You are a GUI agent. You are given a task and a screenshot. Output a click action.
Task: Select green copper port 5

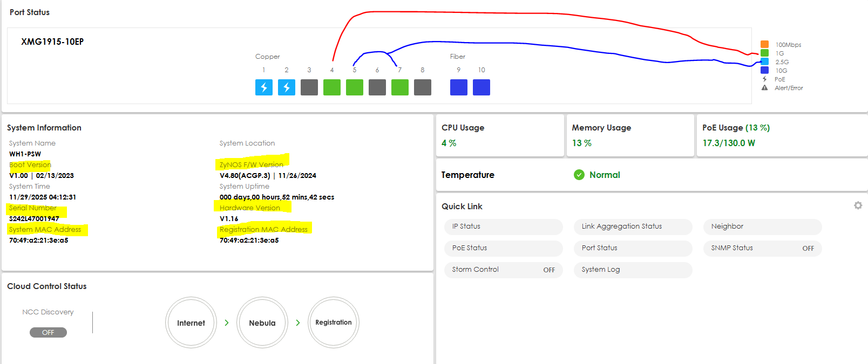pyautogui.click(x=355, y=87)
